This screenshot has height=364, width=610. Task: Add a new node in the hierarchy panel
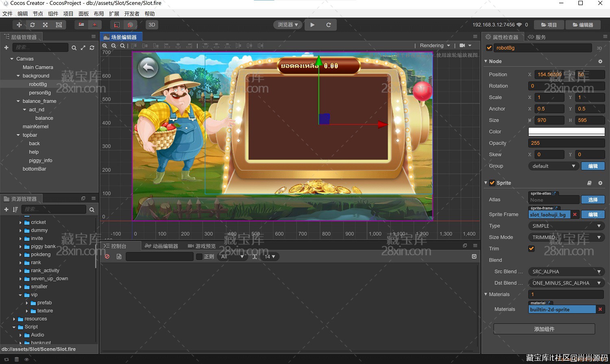[x=6, y=48]
